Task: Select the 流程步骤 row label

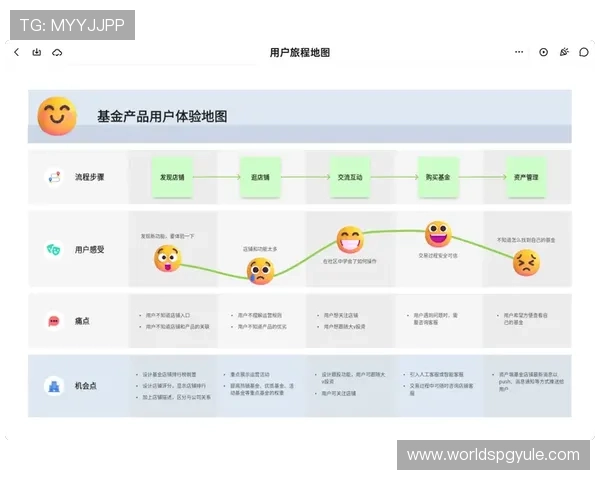Action: pos(90,177)
